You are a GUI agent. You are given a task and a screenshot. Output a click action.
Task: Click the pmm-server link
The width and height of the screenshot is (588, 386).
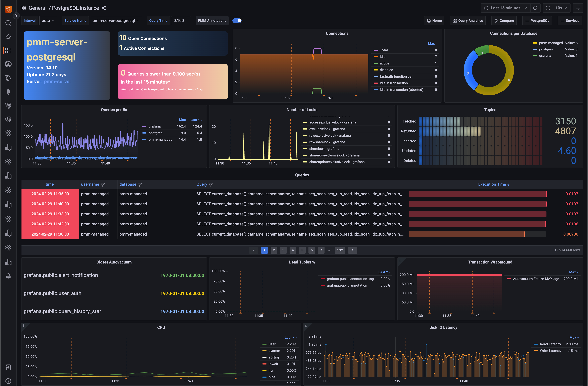(x=58, y=82)
